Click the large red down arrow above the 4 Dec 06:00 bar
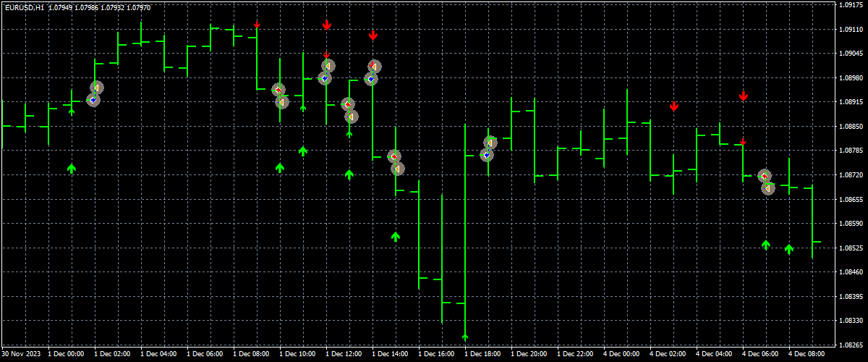The width and height of the screenshot is (868, 362). (743, 96)
